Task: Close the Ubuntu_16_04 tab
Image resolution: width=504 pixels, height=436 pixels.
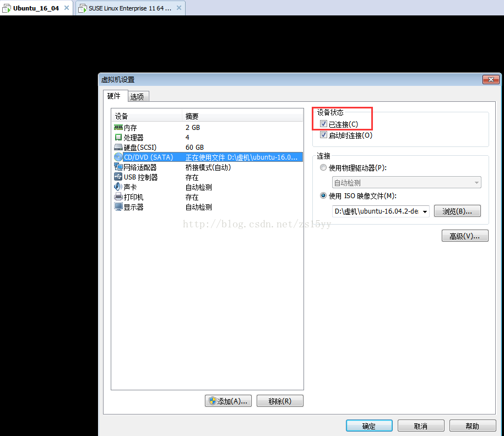Action: tap(67, 8)
